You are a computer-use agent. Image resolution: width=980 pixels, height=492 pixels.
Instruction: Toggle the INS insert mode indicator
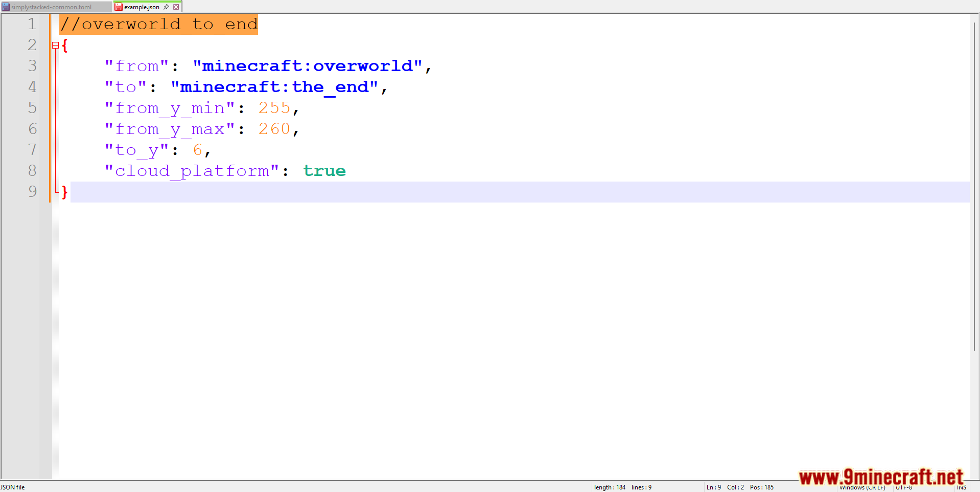tap(962, 487)
